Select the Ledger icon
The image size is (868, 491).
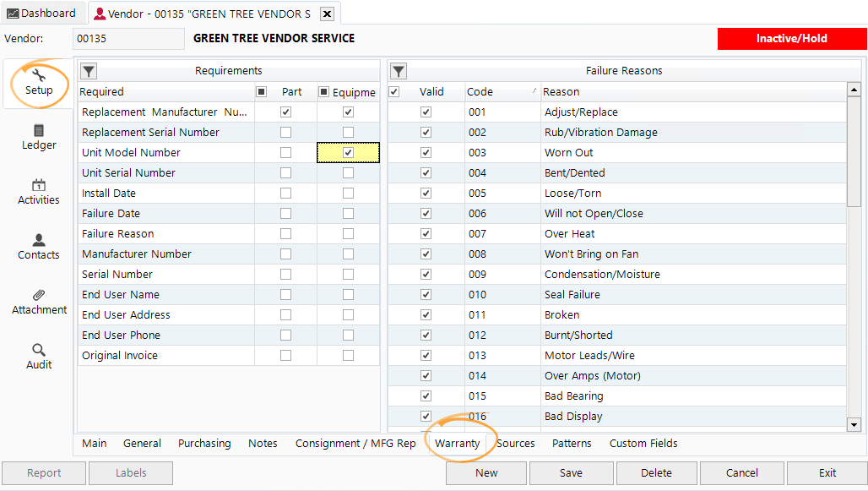[38, 135]
